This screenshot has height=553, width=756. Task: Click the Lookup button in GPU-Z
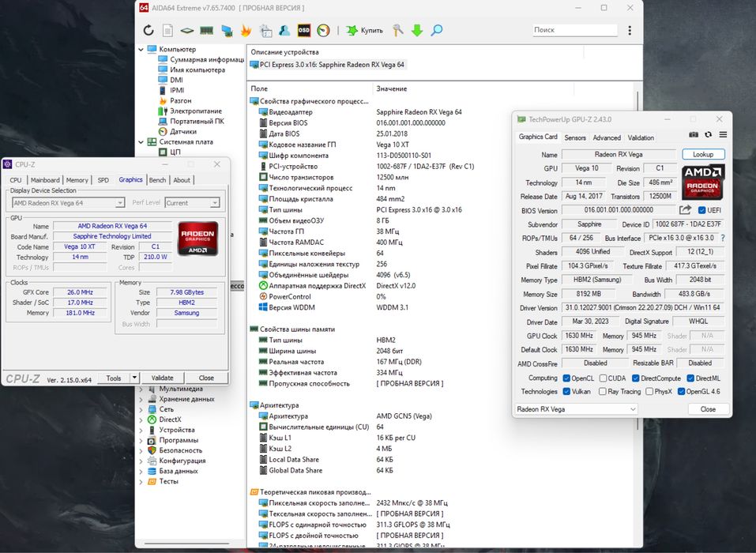click(x=703, y=155)
